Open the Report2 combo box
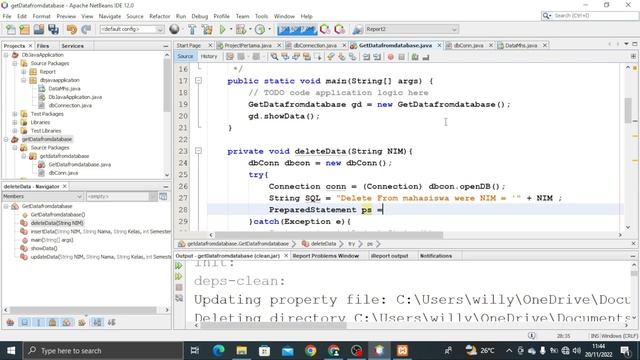Viewport: 640px width, 360px height. coord(411,29)
